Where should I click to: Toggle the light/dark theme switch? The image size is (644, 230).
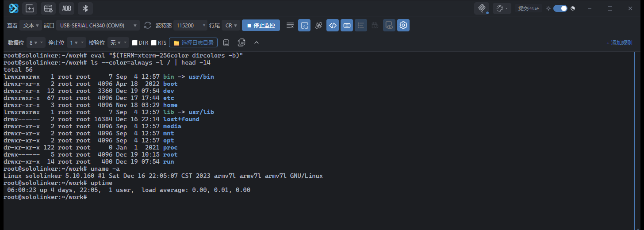(x=560, y=8)
